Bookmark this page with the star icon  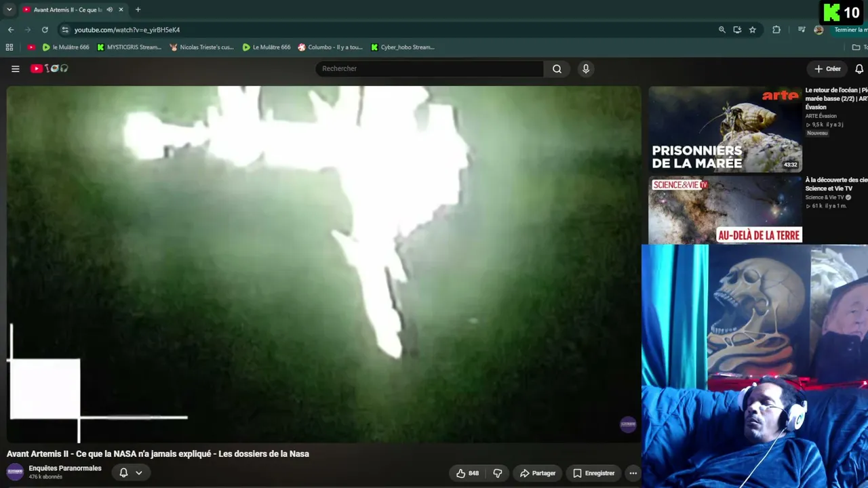click(x=753, y=30)
